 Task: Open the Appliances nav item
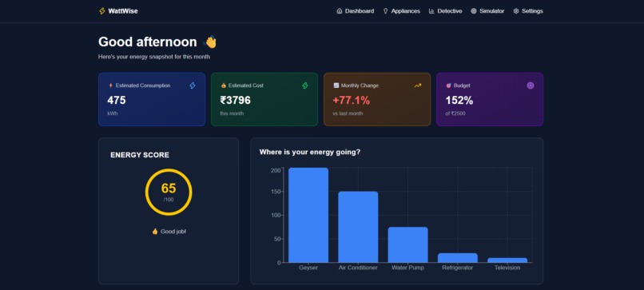click(x=401, y=11)
